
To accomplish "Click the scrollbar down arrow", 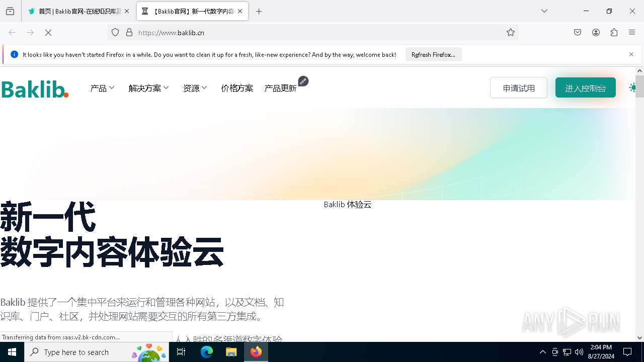I will tap(639, 337).
